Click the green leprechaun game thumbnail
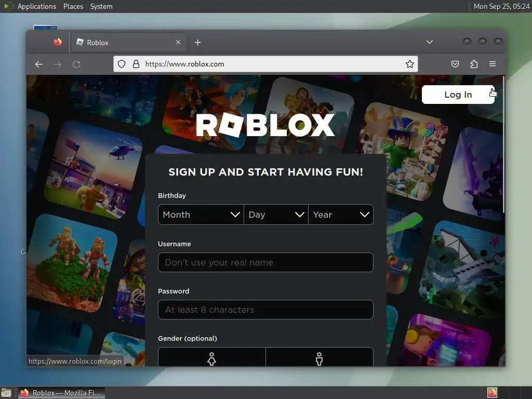The width and height of the screenshot is (532, 399). click(403, 153)
